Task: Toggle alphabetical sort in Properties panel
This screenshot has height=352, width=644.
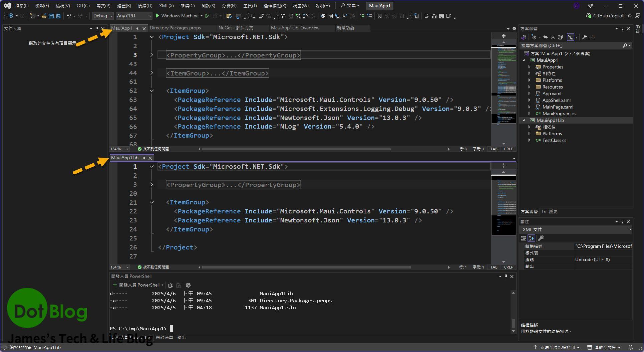Action: [x=531, y=238]
